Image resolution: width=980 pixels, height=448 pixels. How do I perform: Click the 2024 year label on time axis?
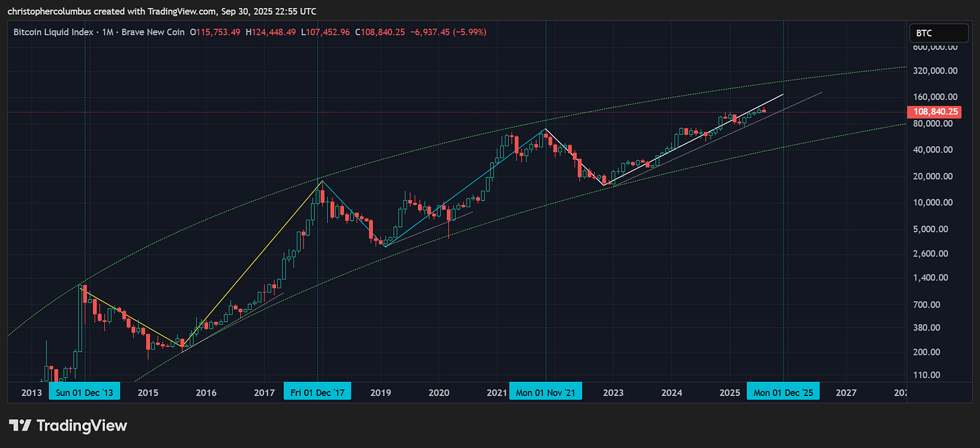coord(672,392)
